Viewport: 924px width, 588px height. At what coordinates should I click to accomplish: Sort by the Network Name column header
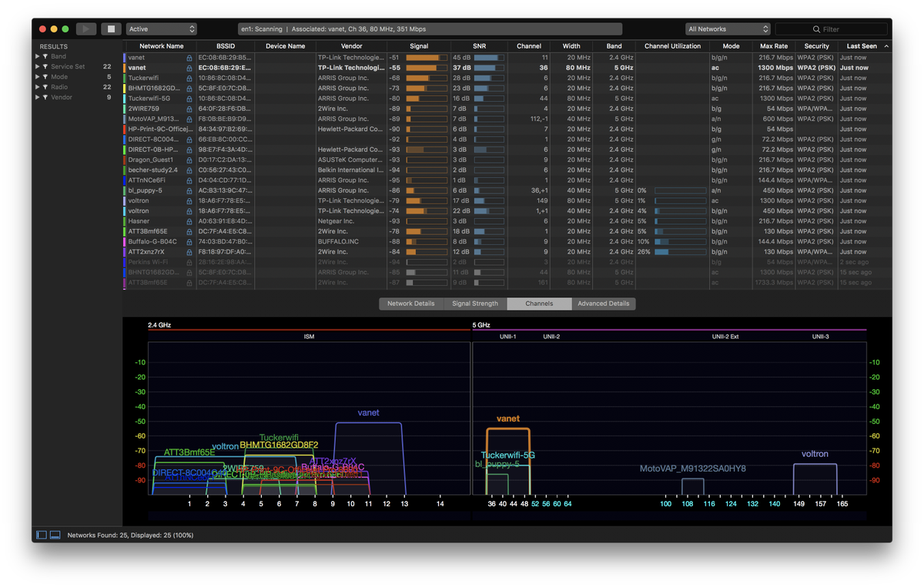(162, 46)
